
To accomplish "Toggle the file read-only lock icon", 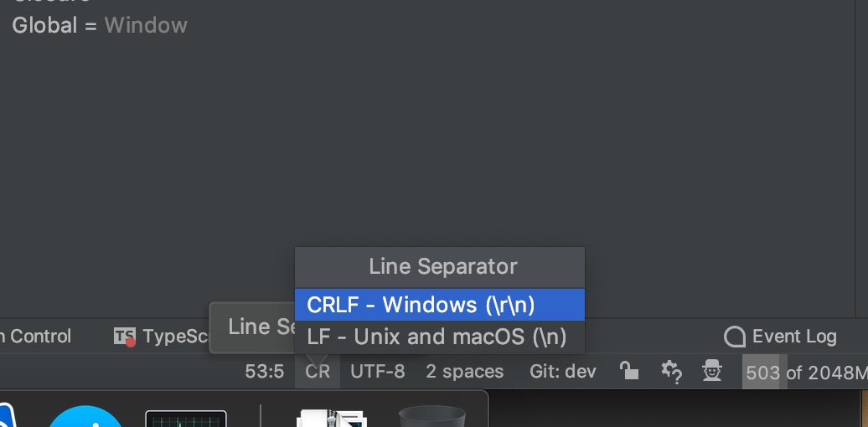I will tap(628, 371).
